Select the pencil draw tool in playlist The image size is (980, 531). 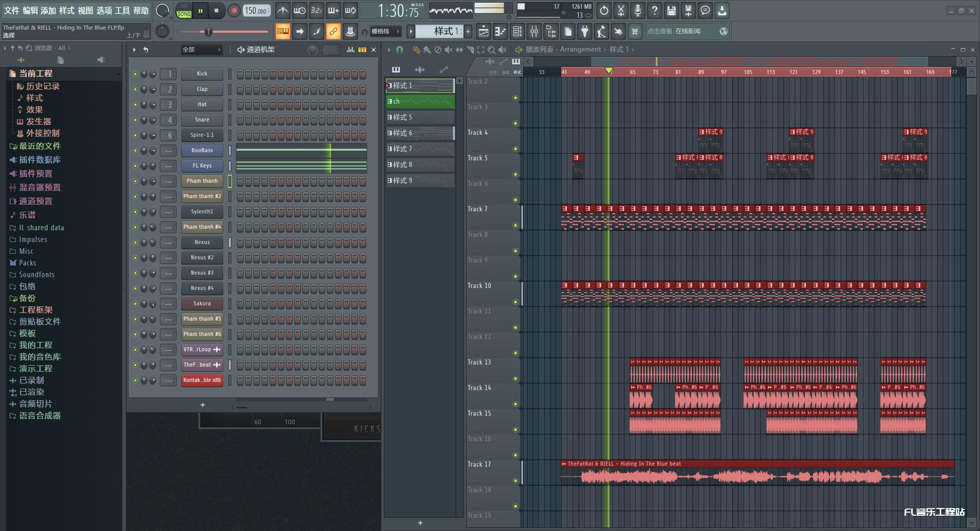click(416, 50)
